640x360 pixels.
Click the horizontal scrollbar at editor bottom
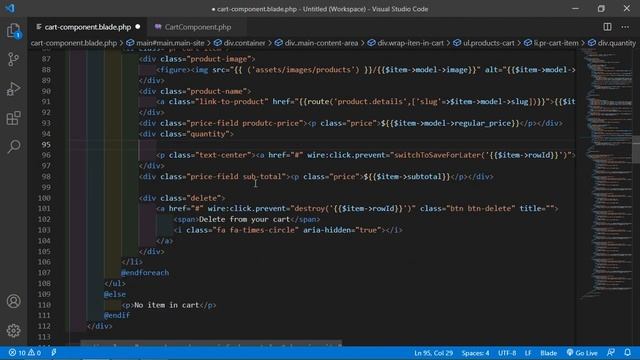click(x=211, y=343)
